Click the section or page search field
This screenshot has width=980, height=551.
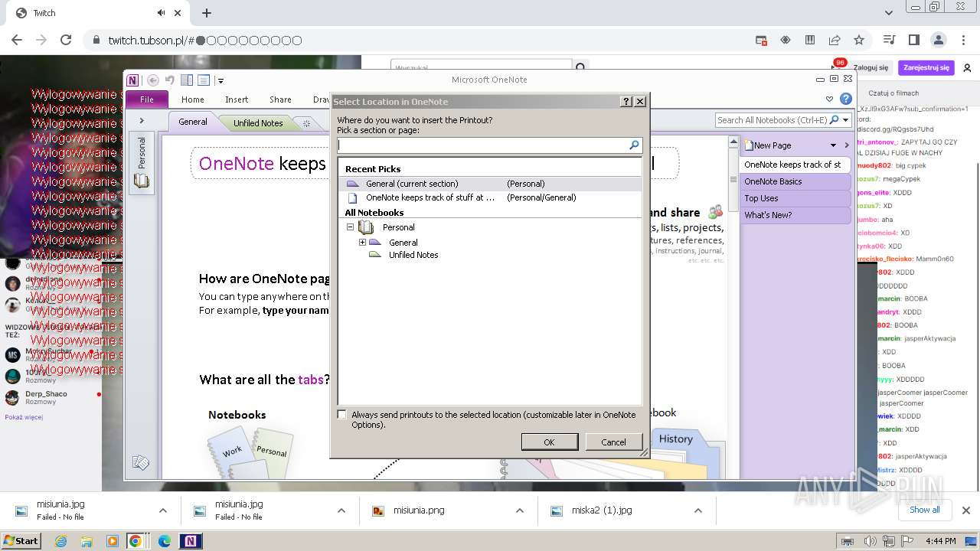482,145
